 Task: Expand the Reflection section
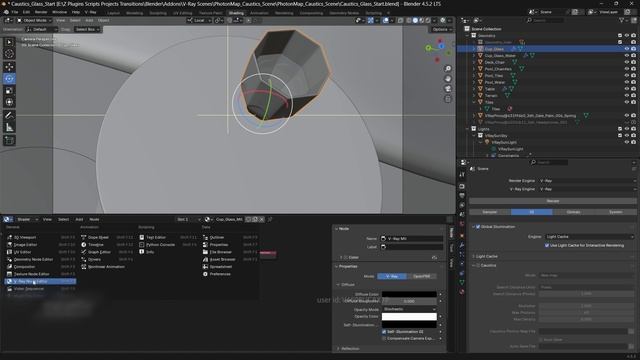pyautogui.click(x=338, y=349)
